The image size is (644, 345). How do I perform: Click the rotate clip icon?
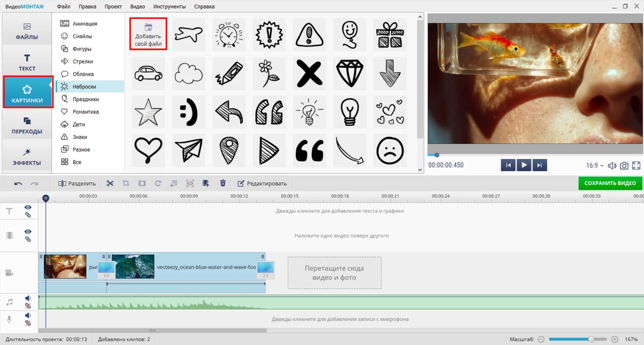click(x=158, y=183)
